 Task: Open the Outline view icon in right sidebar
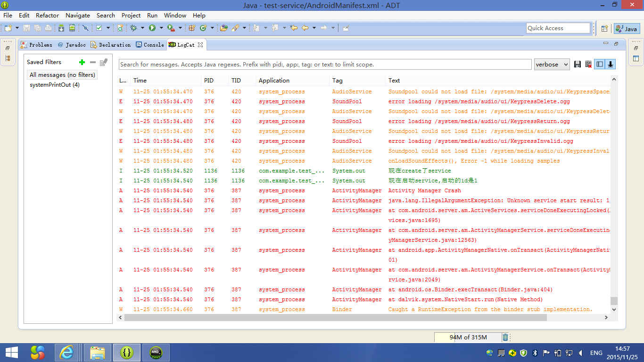click(x=636, y=58)
